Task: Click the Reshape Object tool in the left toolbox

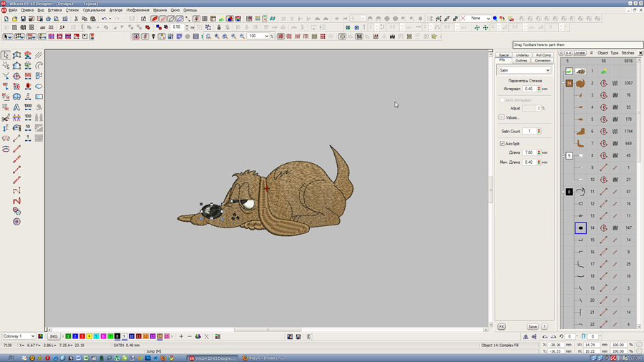Action: point(16,55)
